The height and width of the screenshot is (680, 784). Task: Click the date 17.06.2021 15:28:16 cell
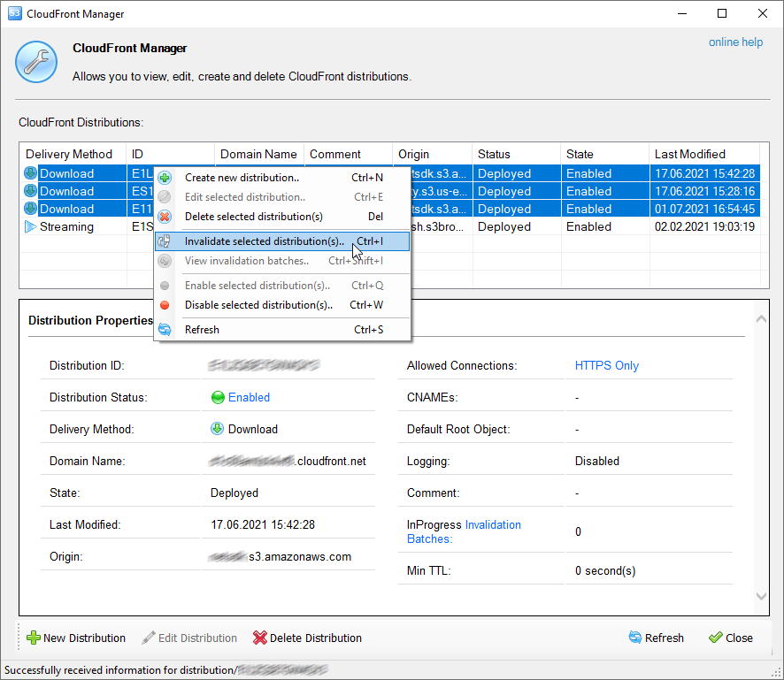704,191
